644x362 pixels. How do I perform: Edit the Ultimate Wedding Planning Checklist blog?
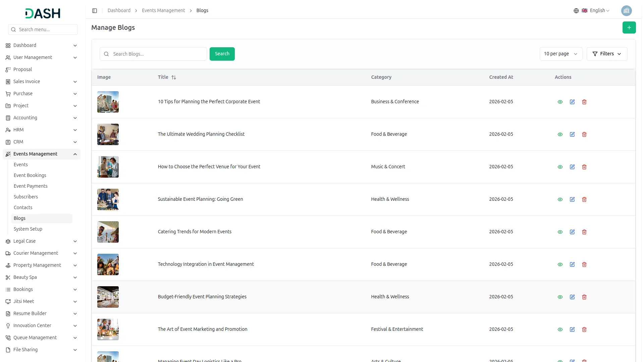pyautogui.click(x=572, y=134)
